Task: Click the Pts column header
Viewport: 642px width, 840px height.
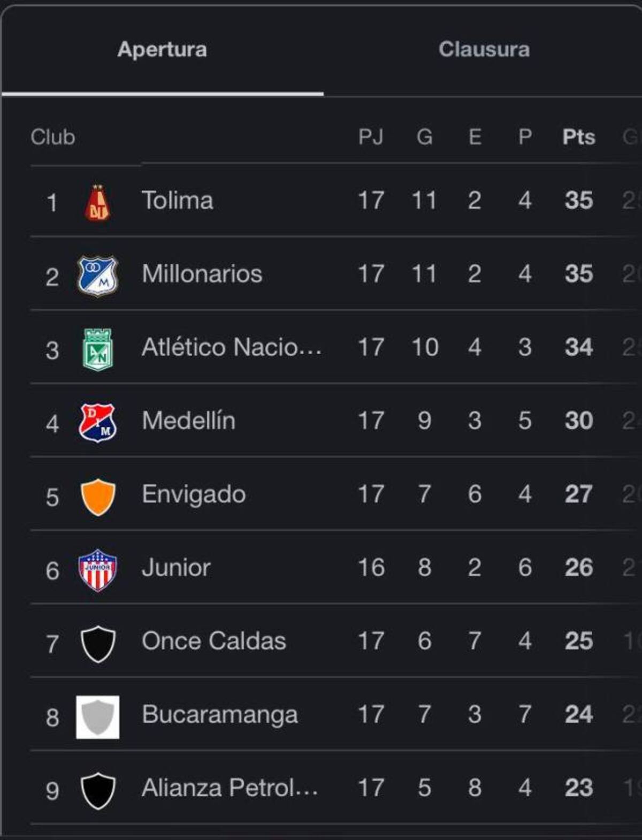Action: point(578,137)
